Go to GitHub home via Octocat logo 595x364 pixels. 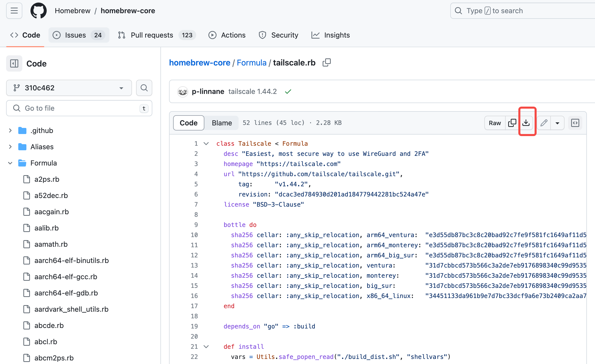(x=39, y=11)
